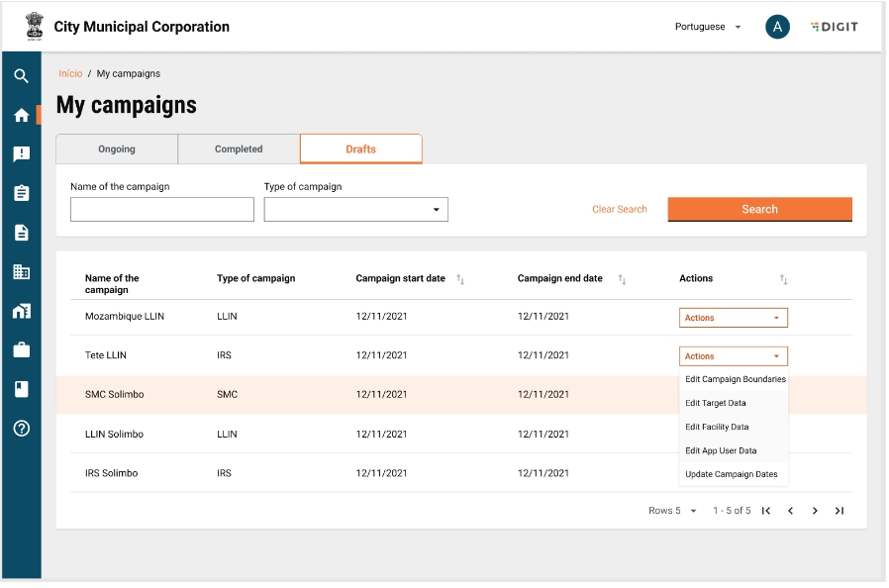Click the orange Search button
The height and width of the screenshot is (588, 889).
tap(759, 209)
